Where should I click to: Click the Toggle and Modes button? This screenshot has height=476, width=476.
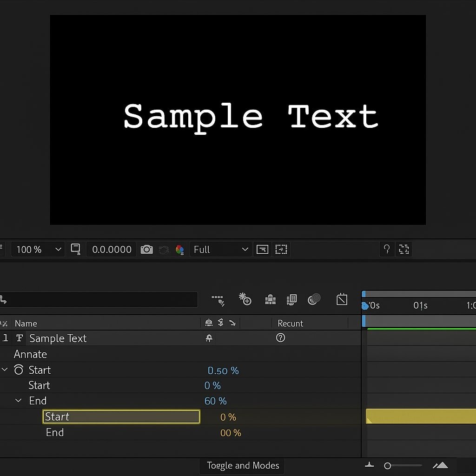243,466
